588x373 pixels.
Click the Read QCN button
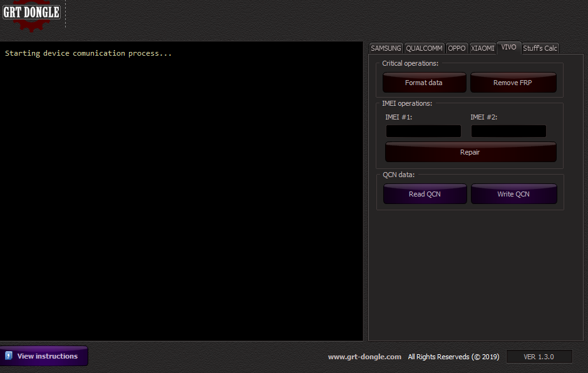click(425, 194)
